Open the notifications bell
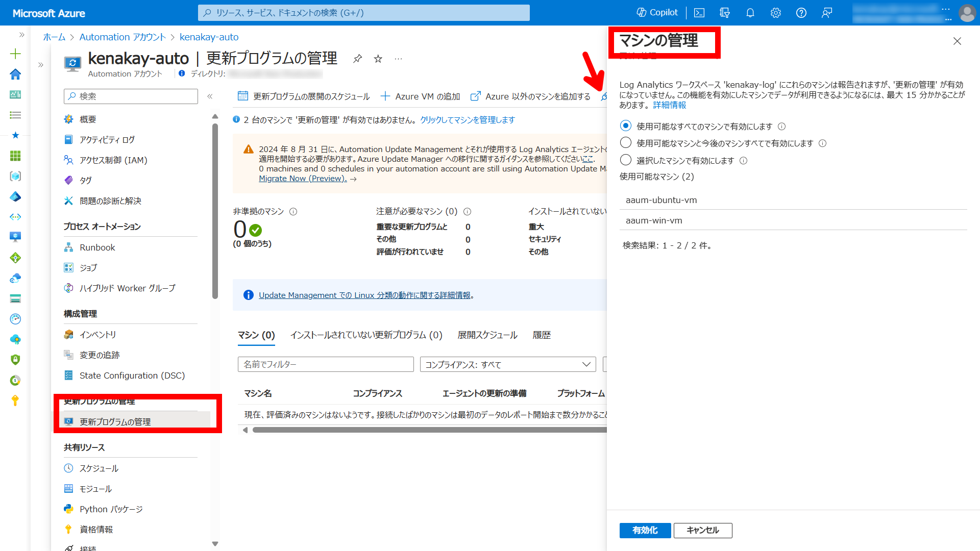 750,13
